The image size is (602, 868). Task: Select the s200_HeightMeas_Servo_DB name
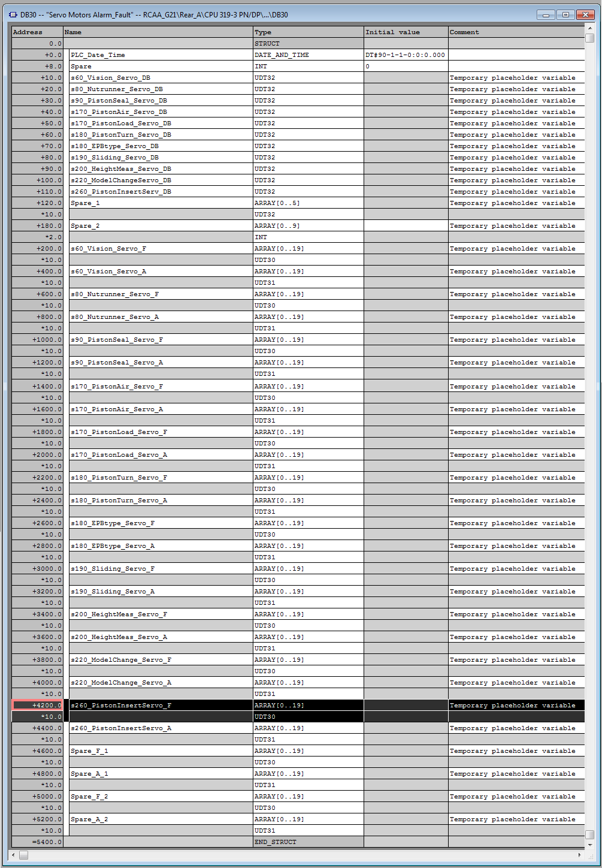161,169
